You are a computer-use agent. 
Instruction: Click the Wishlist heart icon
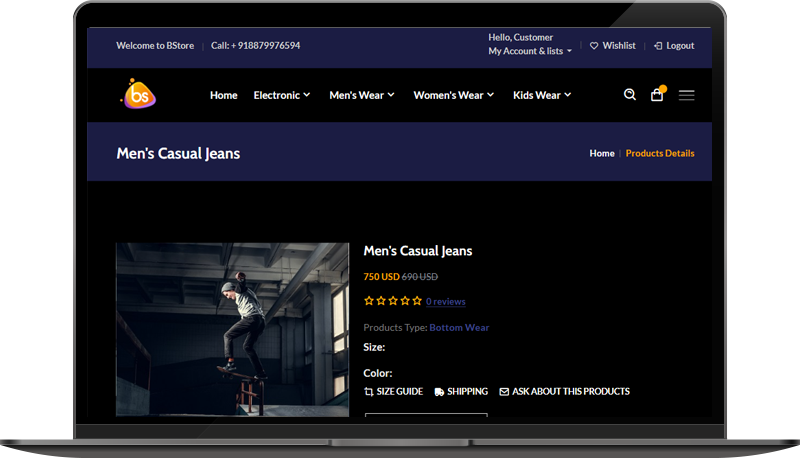click(594, 46)
